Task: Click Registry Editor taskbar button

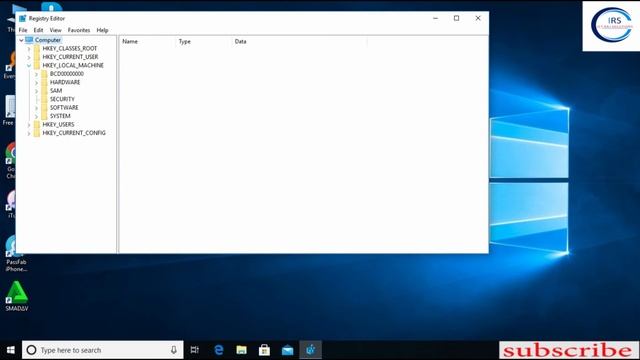Action: coord(311,350)
